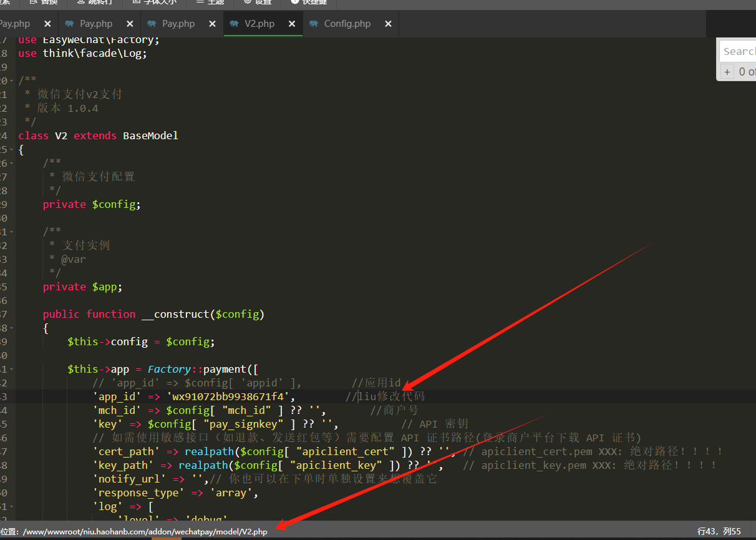
Task: Close the V2.php tab
Action: [x=292, y=24]
